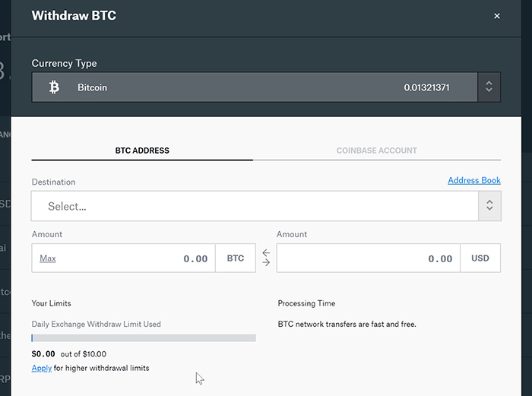Click the 0.01321371 Bitcoin balance
Image resolution: width=532 pixels, height=396 pixels.
pyautogui.click(x=426, y=87)
